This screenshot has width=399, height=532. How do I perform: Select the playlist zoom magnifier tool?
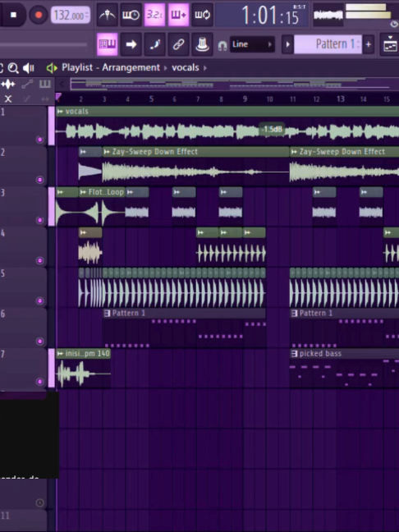pyautogui.click(x=13, y=68)
